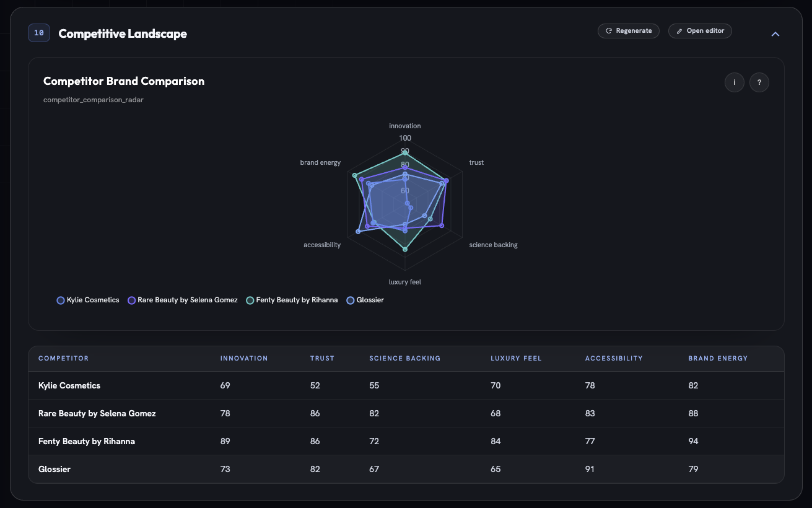Click the Luxury Feel column header
Viewport: 812px width, 508px height.
[x=516, y=359]
